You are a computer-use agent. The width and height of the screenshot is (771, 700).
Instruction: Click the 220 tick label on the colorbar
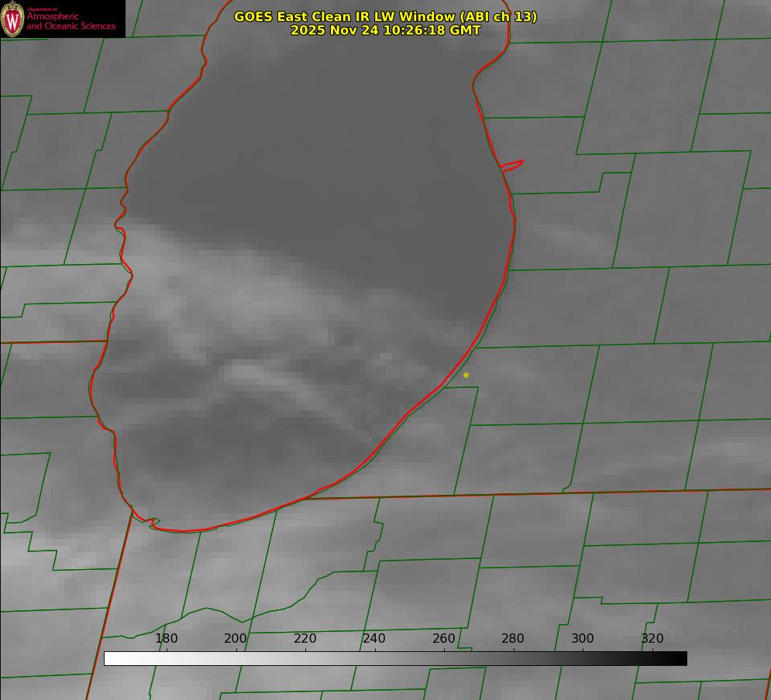tap(305, 638)
